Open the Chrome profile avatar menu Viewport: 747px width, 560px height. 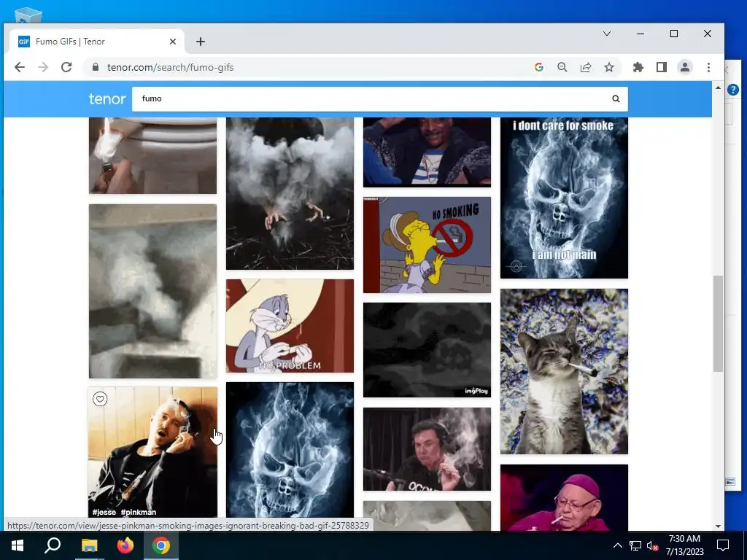(x=684, y=67)
